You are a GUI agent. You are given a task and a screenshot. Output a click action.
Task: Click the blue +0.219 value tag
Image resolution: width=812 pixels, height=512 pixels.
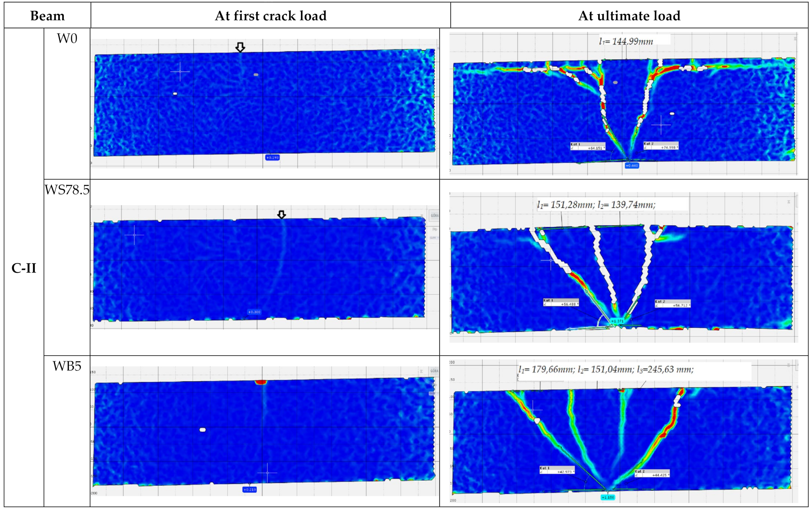250,489
